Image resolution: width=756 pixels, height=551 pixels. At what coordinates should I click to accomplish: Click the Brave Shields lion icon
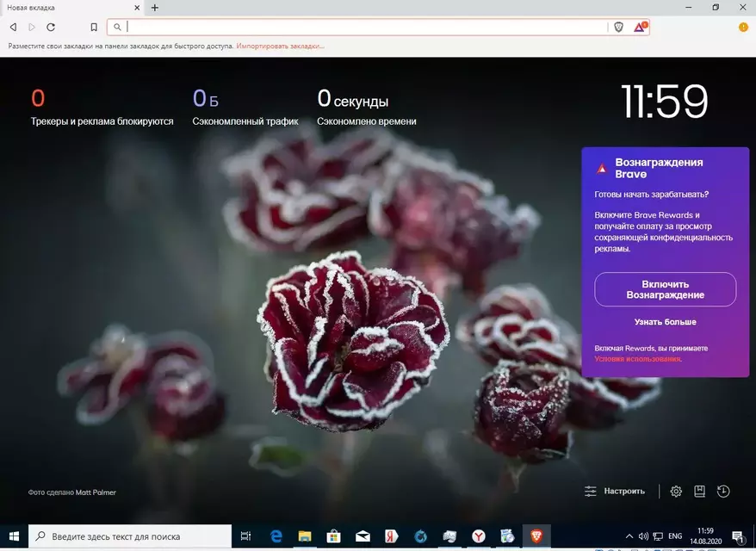(x=618, y=27)
